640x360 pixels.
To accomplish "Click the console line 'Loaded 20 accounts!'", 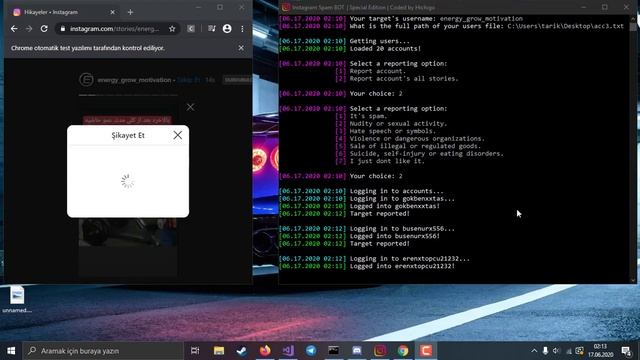I will 385,49.
